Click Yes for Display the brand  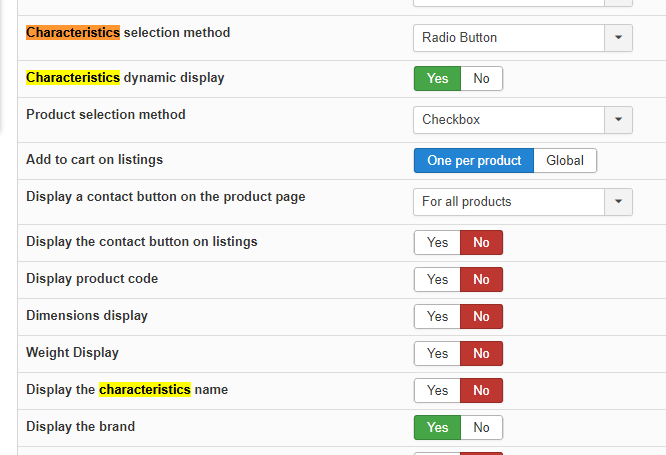(437, 427)
